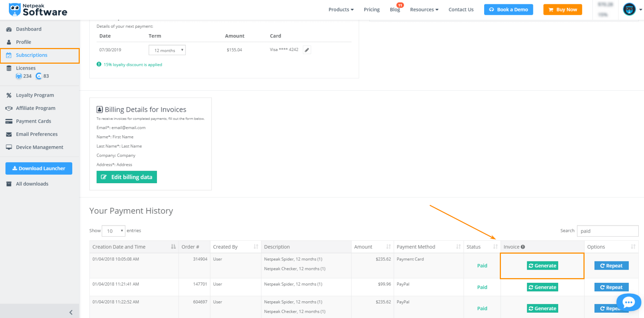Open Dashboard from the sidebar

(x=28, y=29)
